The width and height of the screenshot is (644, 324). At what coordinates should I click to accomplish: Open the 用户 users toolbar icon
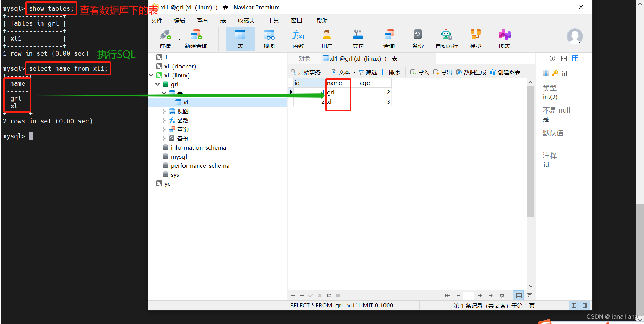click(327, 39)
